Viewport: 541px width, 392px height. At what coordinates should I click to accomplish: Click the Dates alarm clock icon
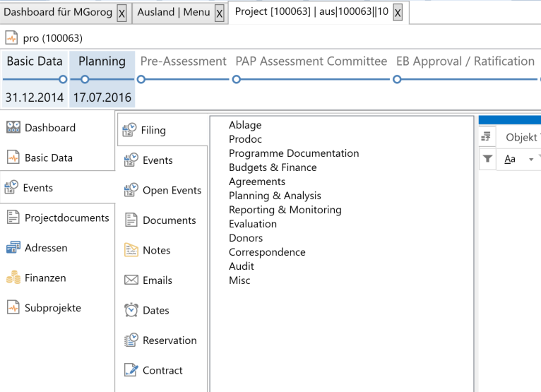tap(131, 310)
